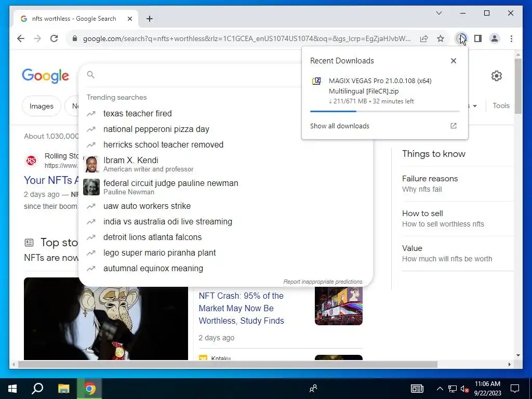The image size is (532, 399).
Task: Click the Rolling Stone RS site icon
Action: [31, 161]
